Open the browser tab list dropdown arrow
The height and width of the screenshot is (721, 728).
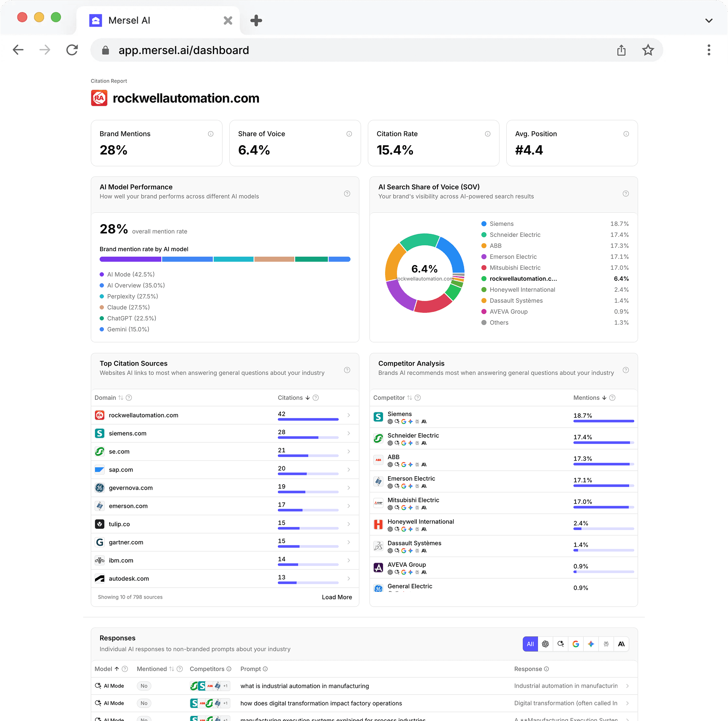point(709,20)
